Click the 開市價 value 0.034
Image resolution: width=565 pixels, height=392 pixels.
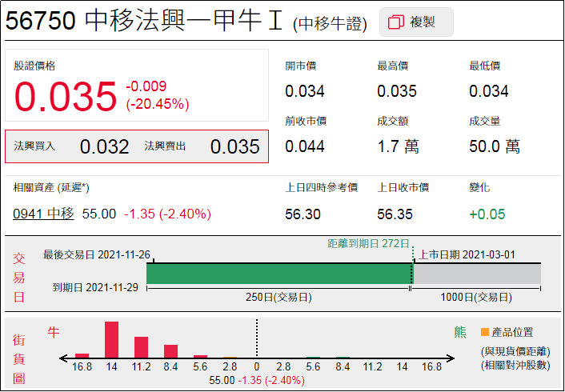pos(305,91)
